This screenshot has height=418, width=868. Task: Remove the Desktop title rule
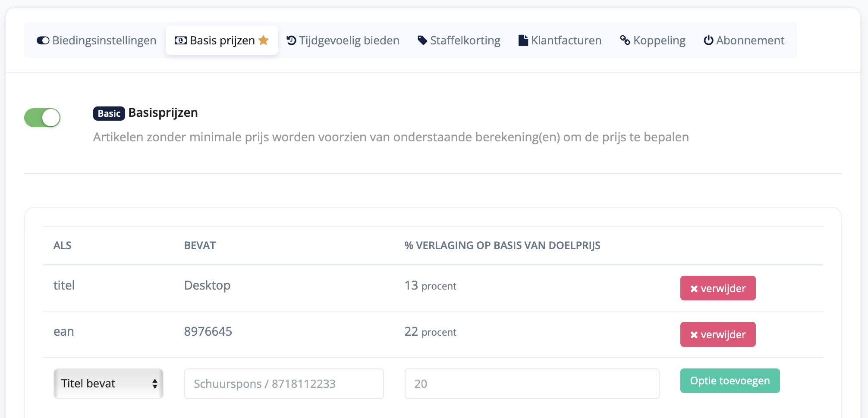pyautogui.click(x=717, y=288)
